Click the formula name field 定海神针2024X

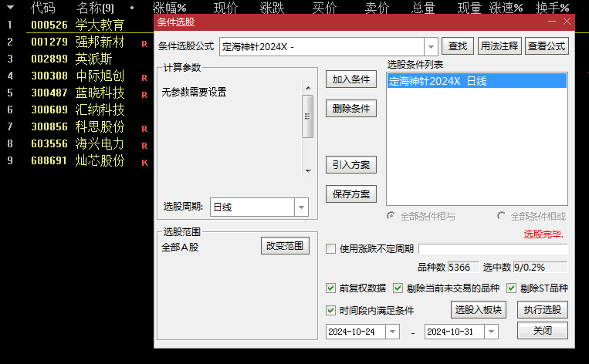tap(322, 47)
